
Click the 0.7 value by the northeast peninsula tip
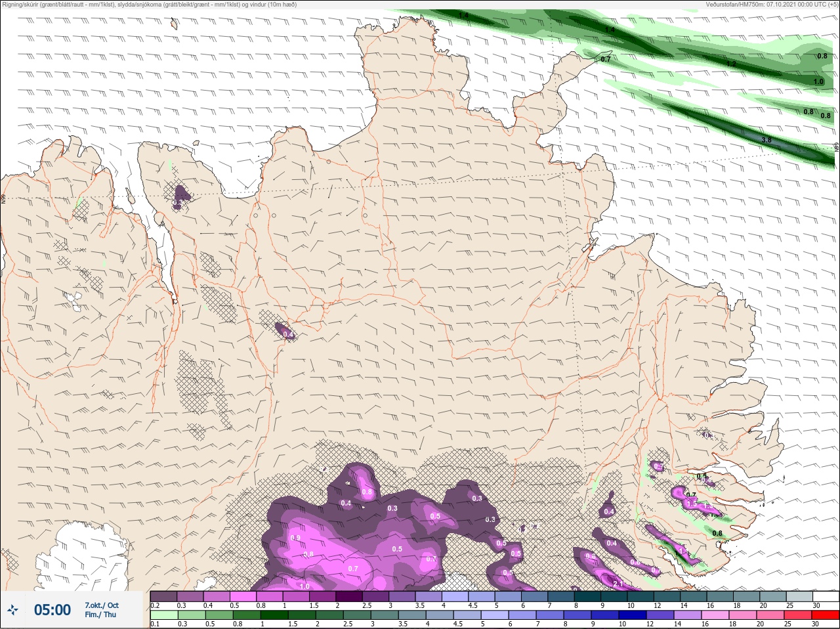click(606, 59)
